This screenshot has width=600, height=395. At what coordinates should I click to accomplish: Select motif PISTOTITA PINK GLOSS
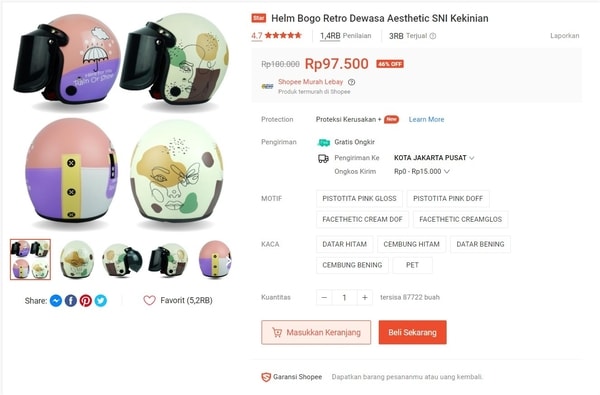(x=359, y=199)
